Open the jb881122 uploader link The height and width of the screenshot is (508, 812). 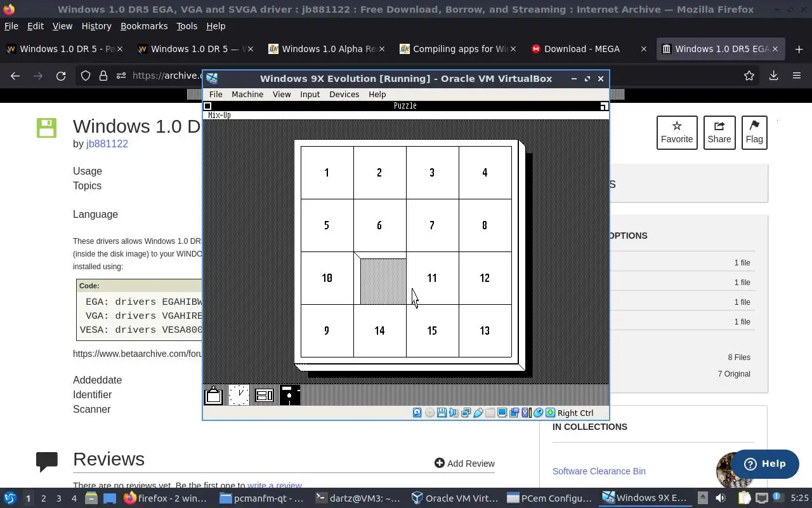tap(107, 144)
